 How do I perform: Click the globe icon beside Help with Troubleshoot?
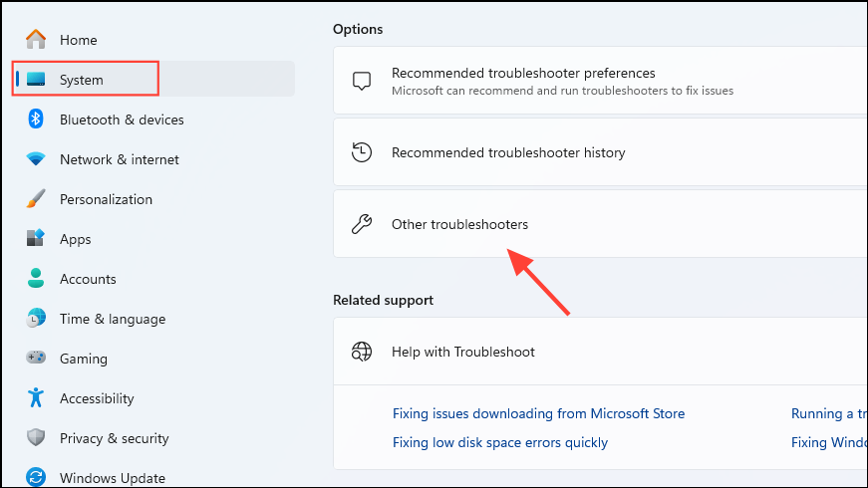tap(362, 352)
